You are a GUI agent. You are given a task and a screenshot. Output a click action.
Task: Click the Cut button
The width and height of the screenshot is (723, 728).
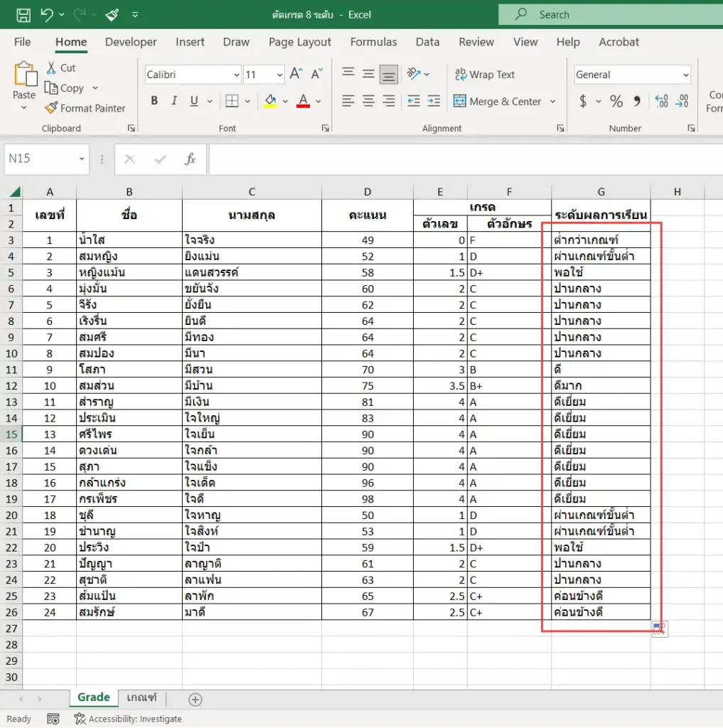(x=61, y=68)
